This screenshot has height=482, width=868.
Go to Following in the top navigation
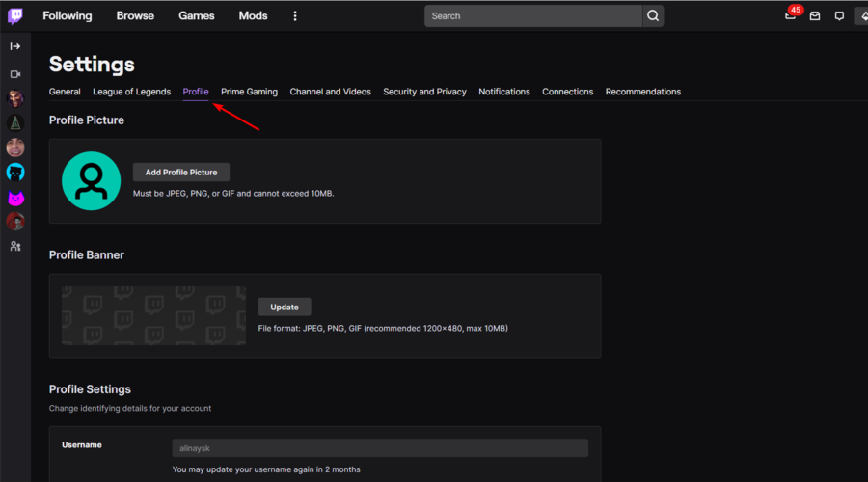tap(68, 16)
